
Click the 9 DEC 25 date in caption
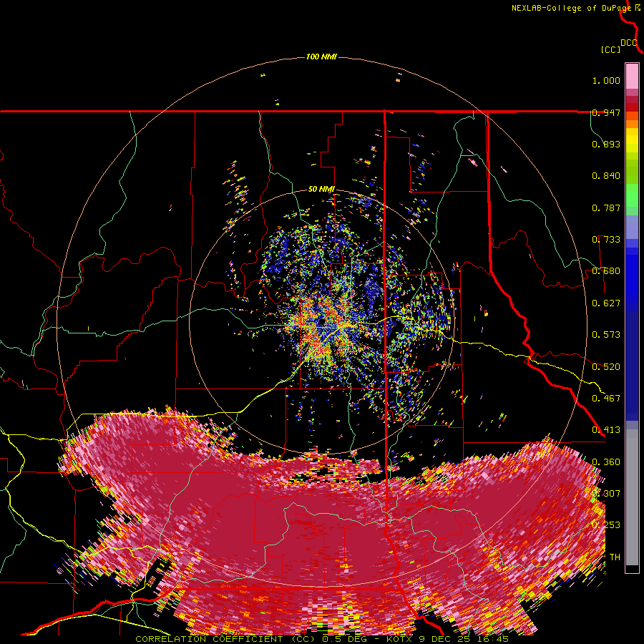(445, 639)
